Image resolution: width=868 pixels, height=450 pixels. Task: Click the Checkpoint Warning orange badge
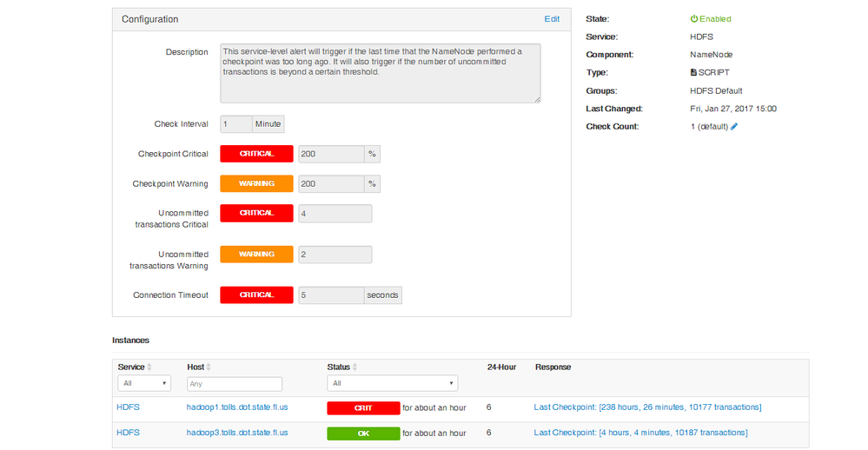(x=256, y=184)
